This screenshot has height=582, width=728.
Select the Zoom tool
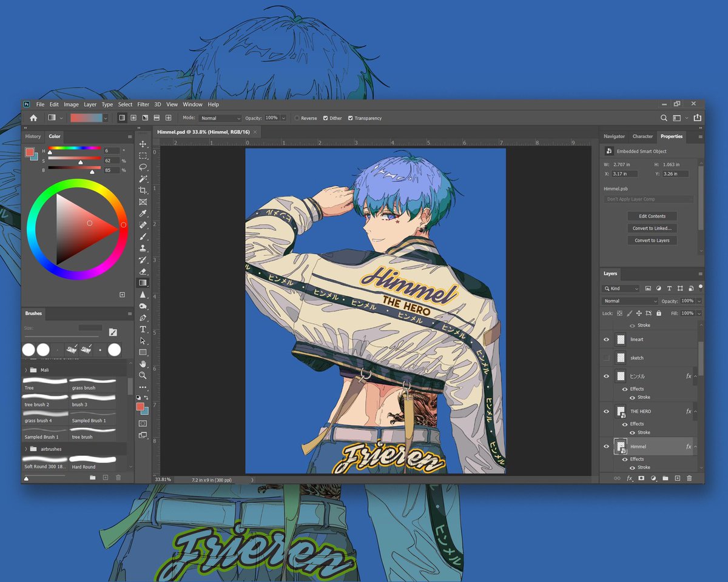coord(143,375)
